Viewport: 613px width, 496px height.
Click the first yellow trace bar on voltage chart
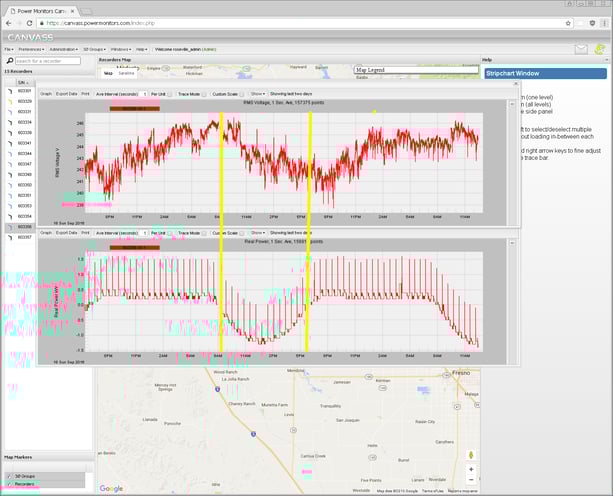tap(221, 163)
